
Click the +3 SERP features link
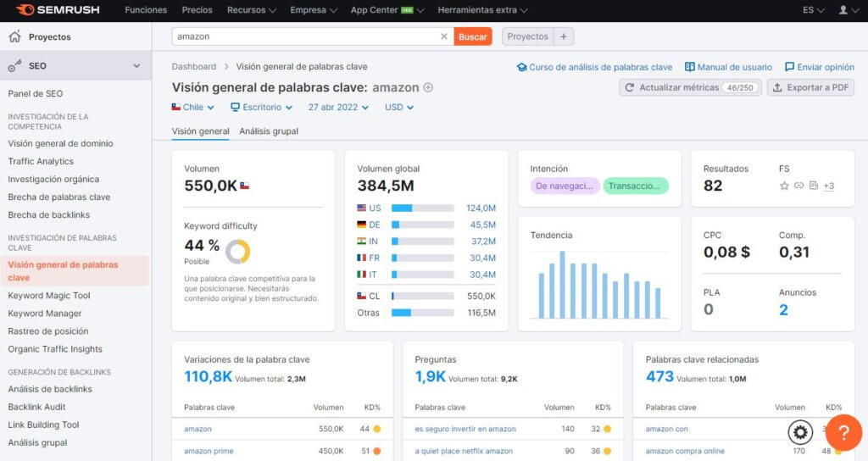[x=829, y=186]
